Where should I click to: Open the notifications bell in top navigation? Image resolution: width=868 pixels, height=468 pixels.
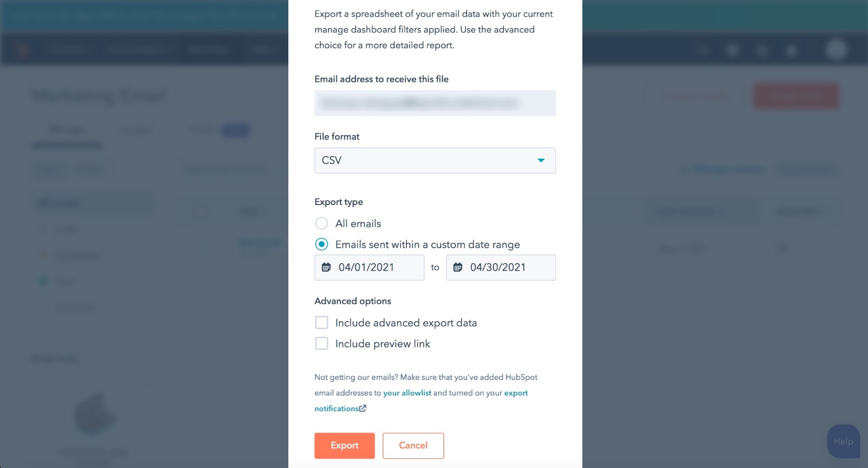tap(792, 51)
